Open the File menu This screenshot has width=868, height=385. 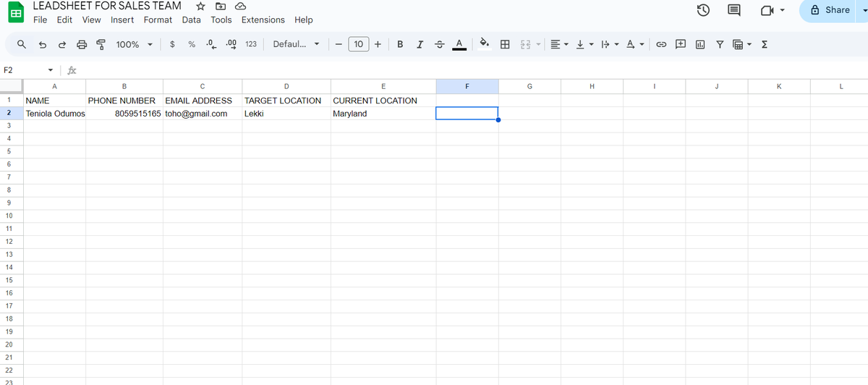(41, 20)
